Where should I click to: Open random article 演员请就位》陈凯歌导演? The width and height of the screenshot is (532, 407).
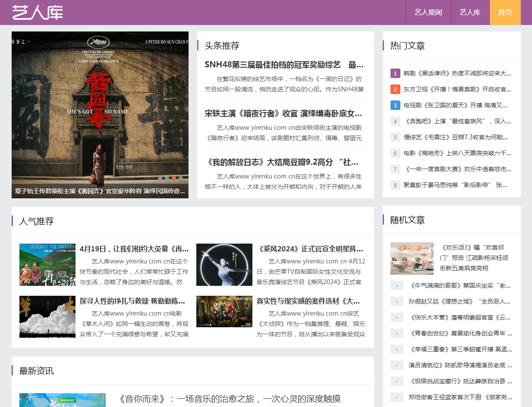[460, 365]
